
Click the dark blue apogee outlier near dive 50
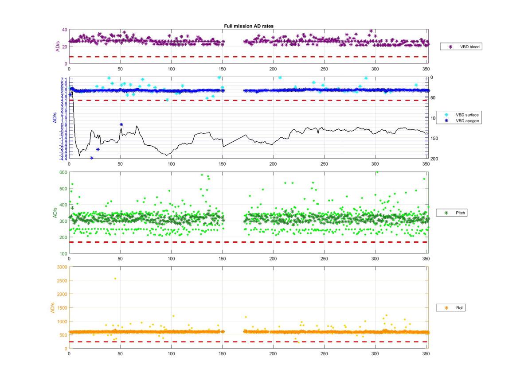pyautogui.click(x=121, y=124)
